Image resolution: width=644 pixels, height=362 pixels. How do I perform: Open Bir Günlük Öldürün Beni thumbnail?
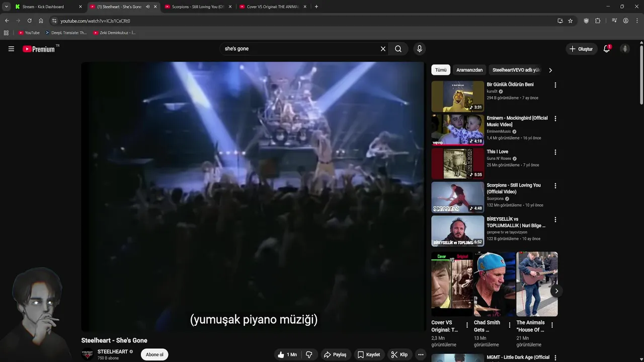458,97
